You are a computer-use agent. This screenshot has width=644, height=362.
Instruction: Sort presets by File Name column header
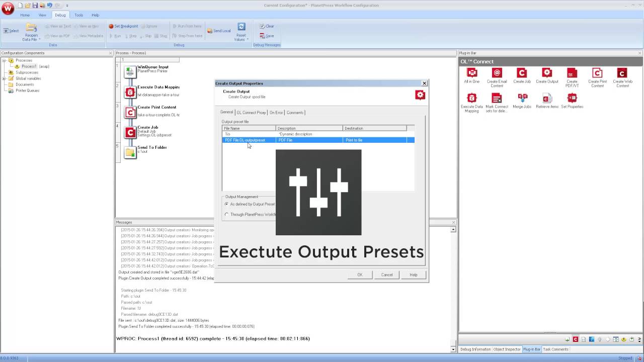point(250,129)
